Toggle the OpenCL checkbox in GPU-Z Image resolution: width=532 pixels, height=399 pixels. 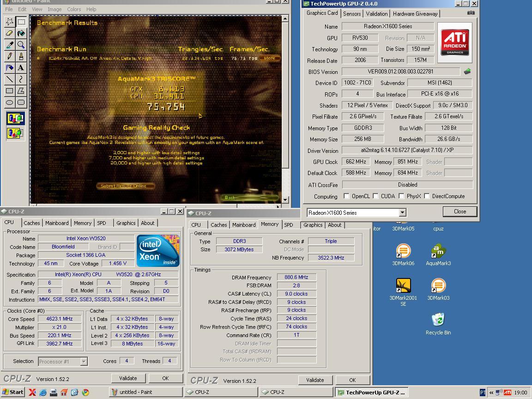point(346,196)
